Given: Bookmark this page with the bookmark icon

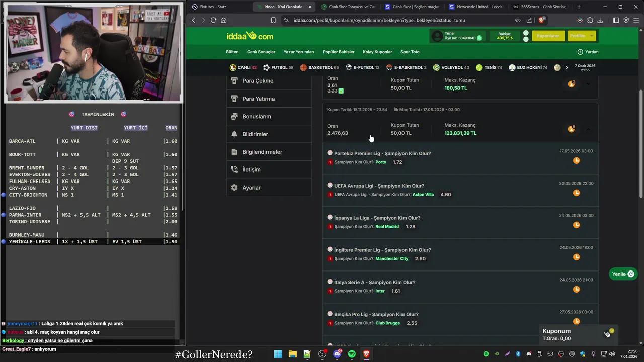Looking at the screenshot, I should (273, 20).
